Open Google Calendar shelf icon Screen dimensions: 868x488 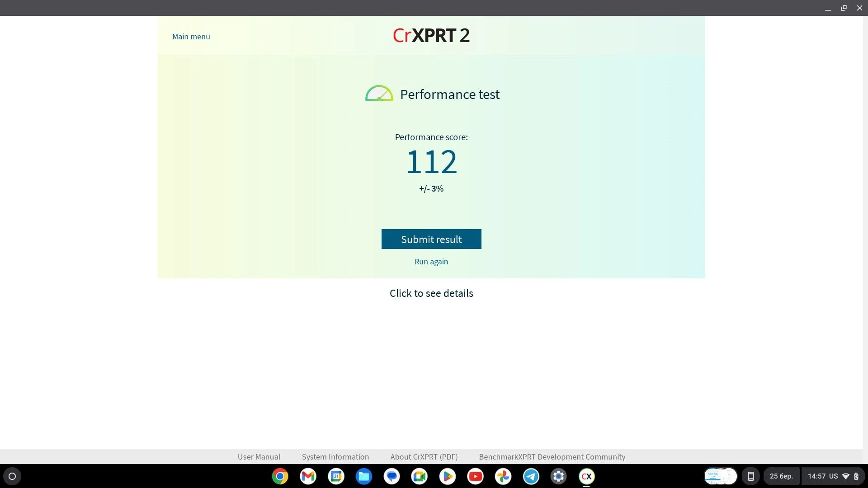click(336, 476)
